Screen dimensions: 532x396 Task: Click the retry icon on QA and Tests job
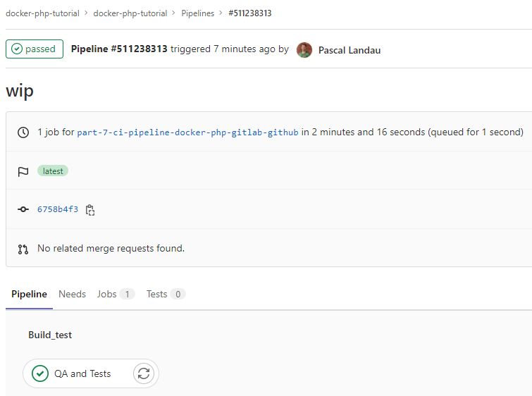[x=144, y=373]
